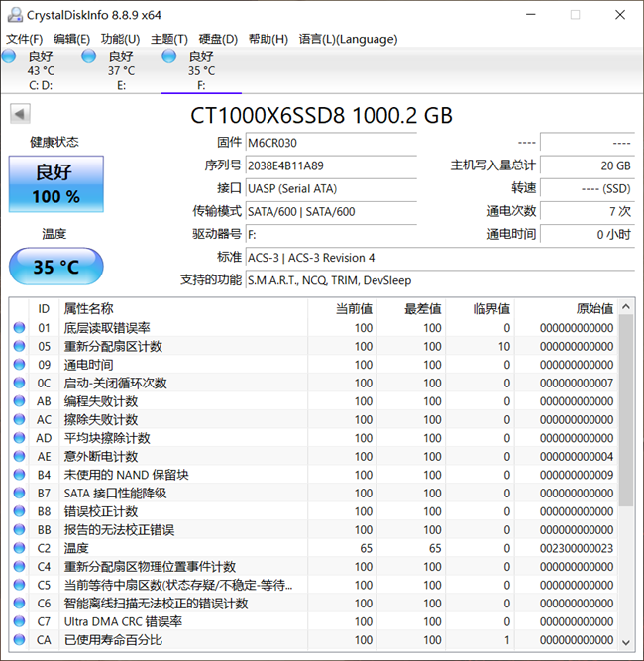Select the E: disk status orb

[89, 57]
